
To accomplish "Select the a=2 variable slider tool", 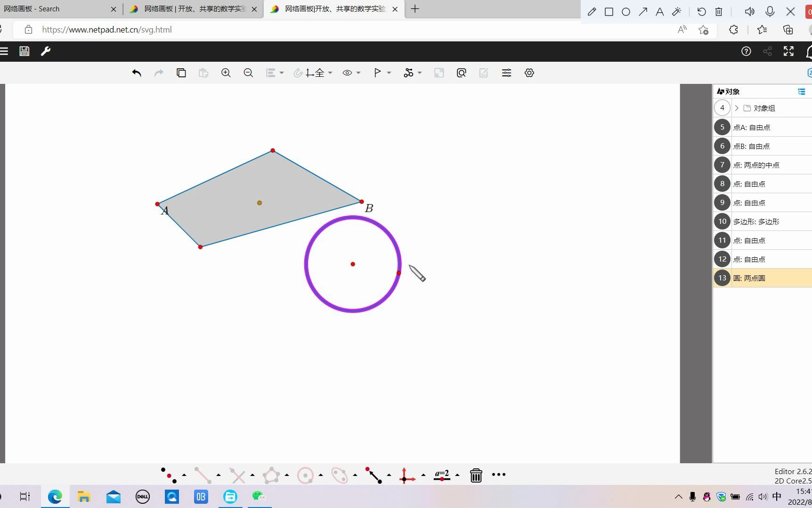I will tap(442, 475).
